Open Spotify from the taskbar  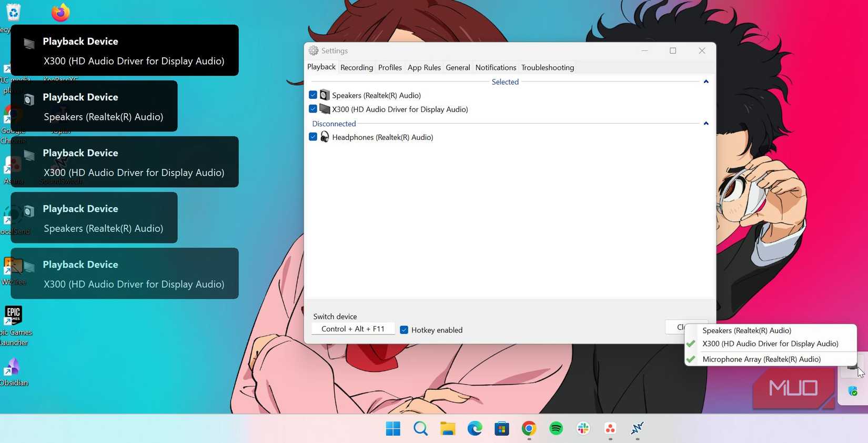(556, 429)
